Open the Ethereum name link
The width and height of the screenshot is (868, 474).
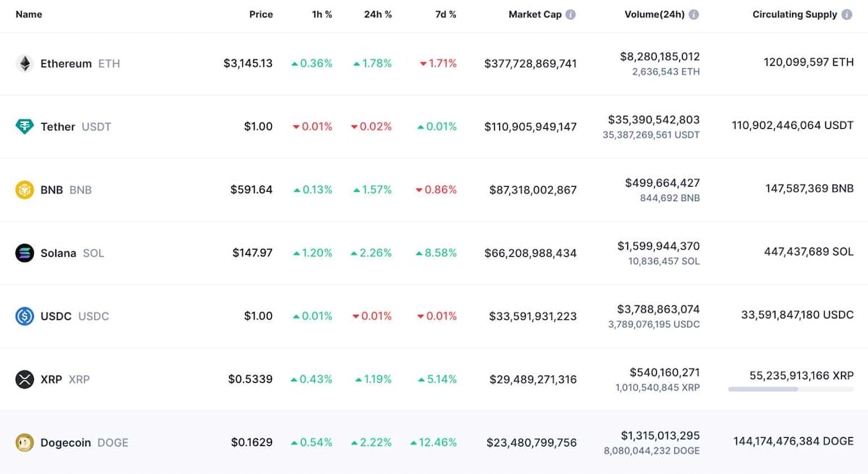tap(66, 64)
